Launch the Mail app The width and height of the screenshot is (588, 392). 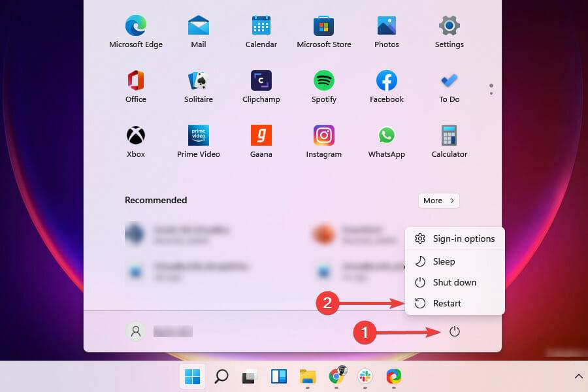pyautogui.click(x=199, y=32)
